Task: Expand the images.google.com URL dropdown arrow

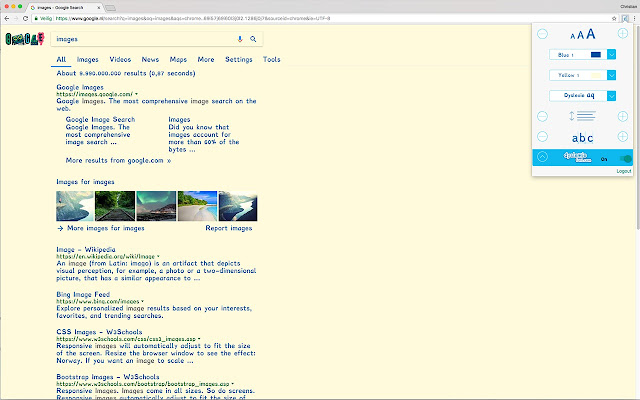Action: [x=136, y=94]
